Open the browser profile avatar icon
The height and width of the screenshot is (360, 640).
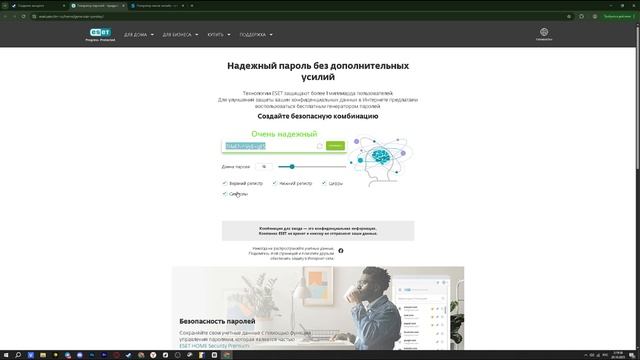pos(595,16)
